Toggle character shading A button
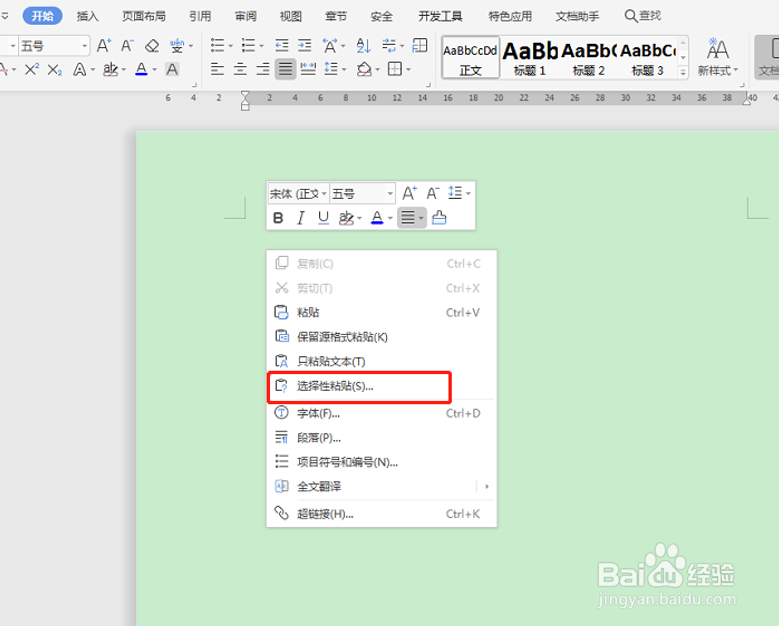The image size is (779, 626). 172,69
